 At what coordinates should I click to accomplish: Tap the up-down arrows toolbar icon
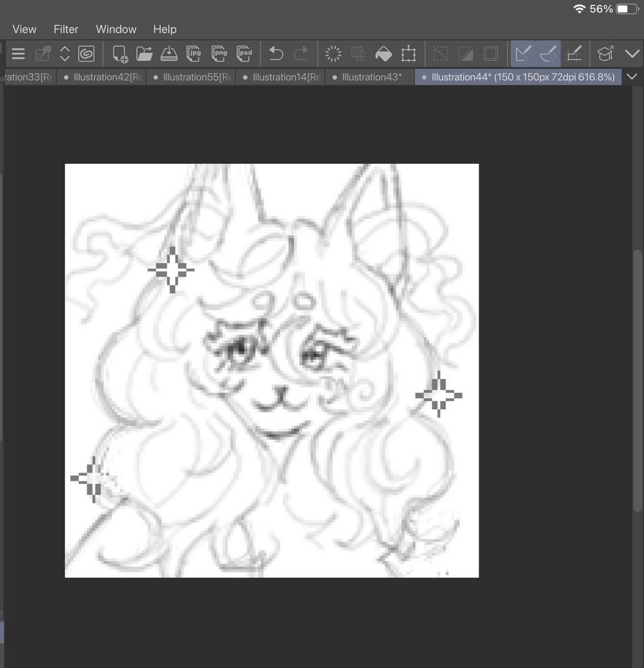[x=65, y=54]
